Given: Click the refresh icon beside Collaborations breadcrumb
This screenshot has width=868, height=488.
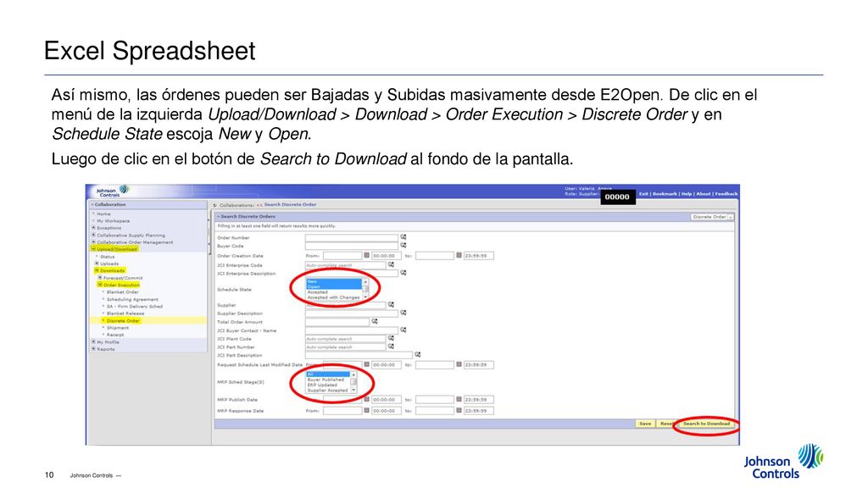Looking at the screenshot, I should pos(214,205).
